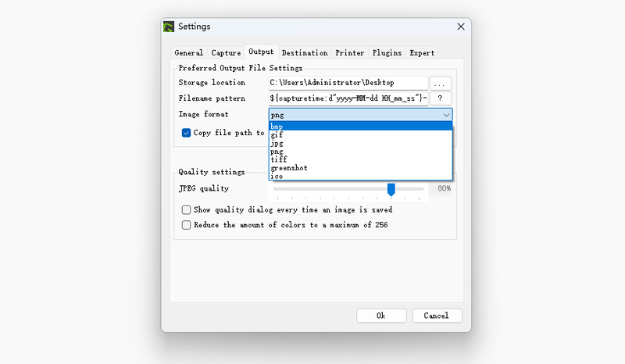Enable Show quality dialog on every save
This screenshot has height=364, width=625.
186,209
